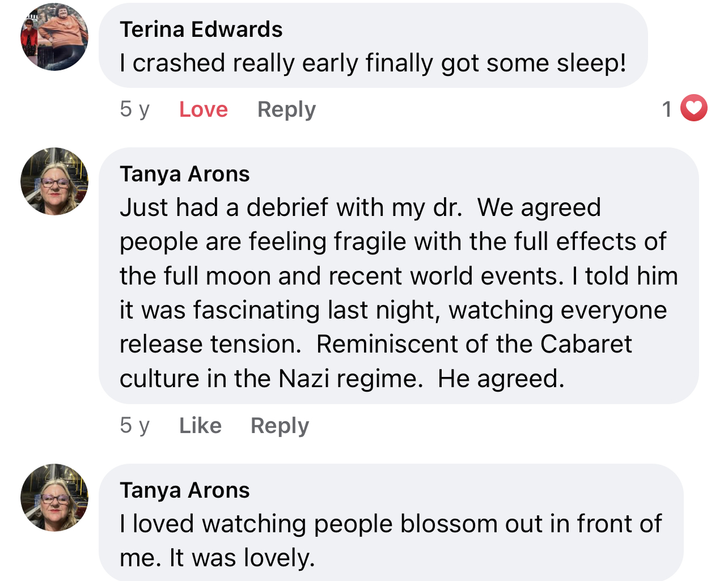Like Tanya's comment about the debrief
Screen dimensions: 728x581
(x=200, y=425)
